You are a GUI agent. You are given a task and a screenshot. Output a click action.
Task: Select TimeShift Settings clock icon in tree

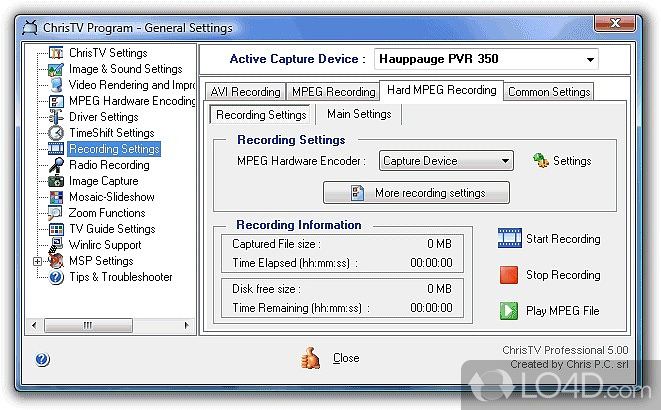pyautogui.click(x=56, y=133)
